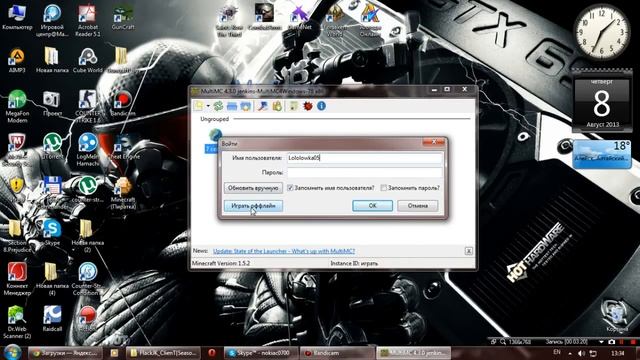The image size is (640, 360).
Task: Click the weather gadget showing 18°
Action: pos(602,154)
